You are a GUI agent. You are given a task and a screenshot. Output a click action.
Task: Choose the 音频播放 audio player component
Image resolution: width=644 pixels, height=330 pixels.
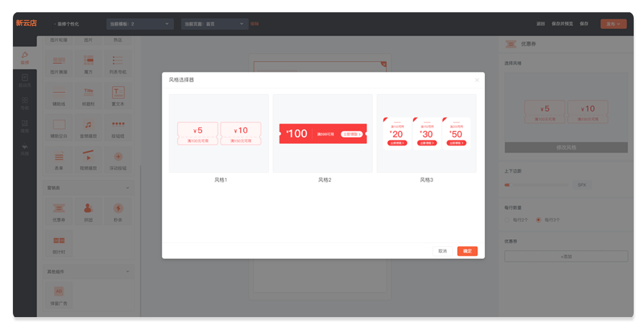[x=89, y=125]
